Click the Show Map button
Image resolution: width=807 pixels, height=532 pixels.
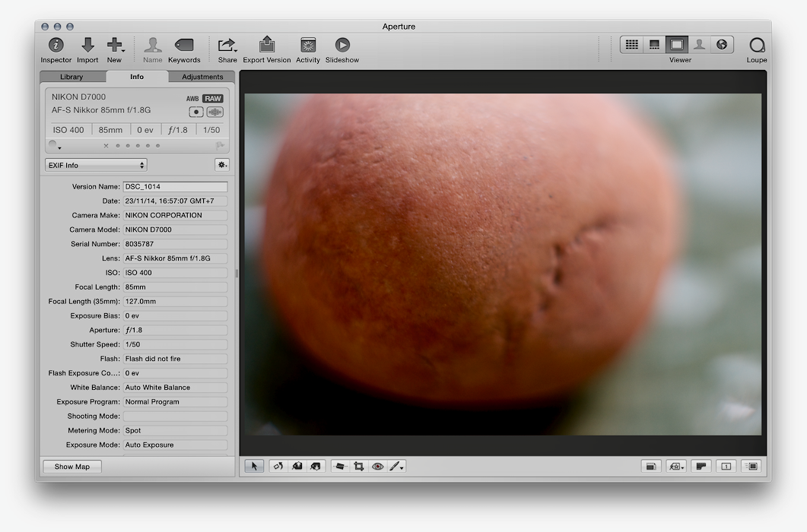point(72,467)
